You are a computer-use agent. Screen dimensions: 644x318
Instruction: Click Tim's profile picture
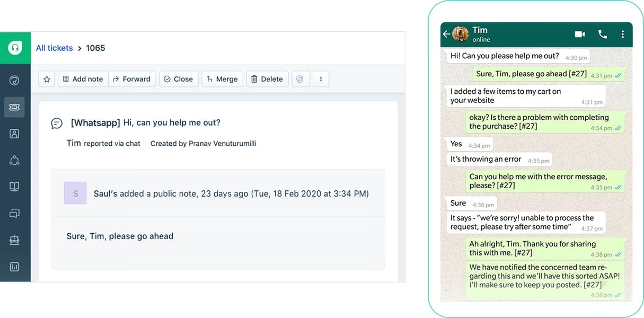(460, 33)
